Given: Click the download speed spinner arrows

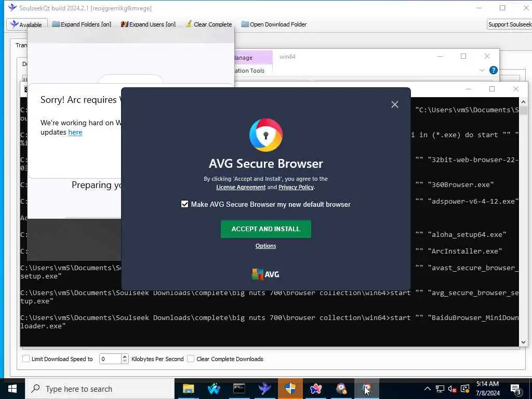Looking at the screenshot, I should tap(125, 358).
